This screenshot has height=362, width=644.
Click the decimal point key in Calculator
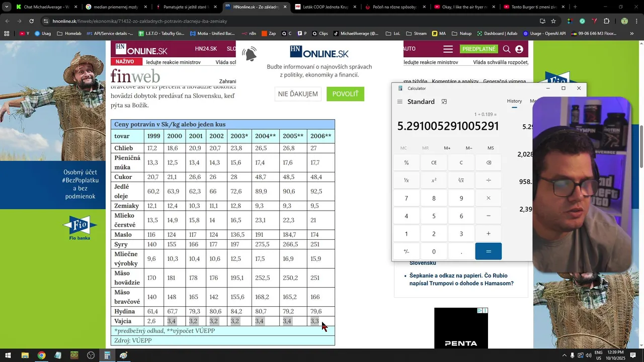click(x=461, y=251)
